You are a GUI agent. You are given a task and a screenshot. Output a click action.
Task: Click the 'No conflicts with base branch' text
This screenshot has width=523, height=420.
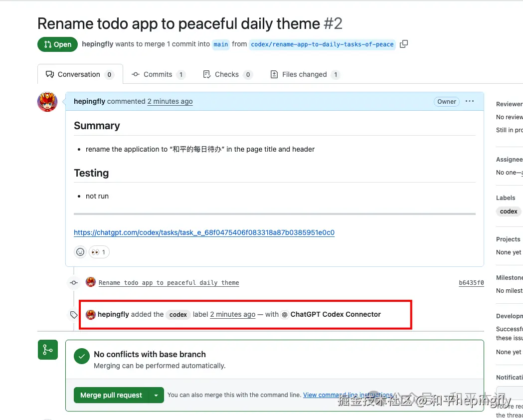[x=150, y=354]
